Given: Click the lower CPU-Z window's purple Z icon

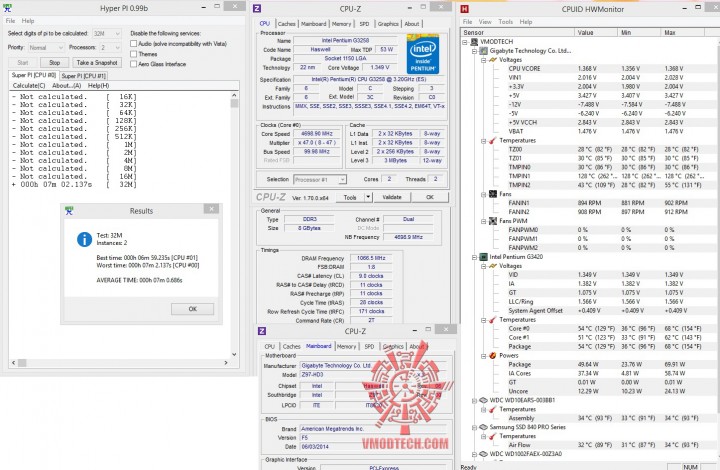Looking at the screenshot, I should [x=262, y=331].
